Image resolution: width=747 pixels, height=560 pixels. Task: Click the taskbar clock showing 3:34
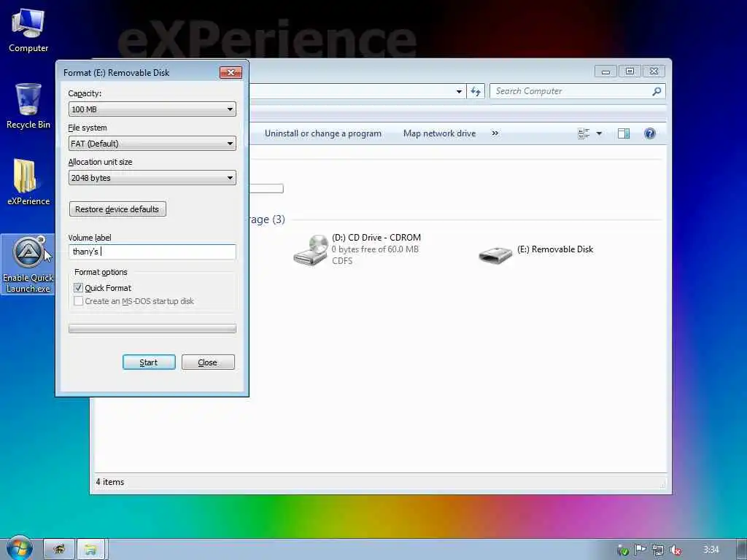click(711, 550)
